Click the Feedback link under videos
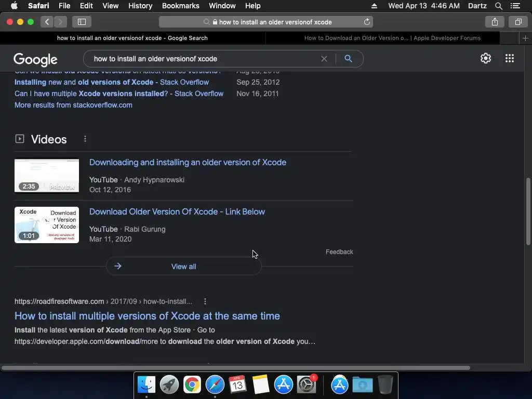The width and height of the screenshot is (532, 399). click(339, 252)
